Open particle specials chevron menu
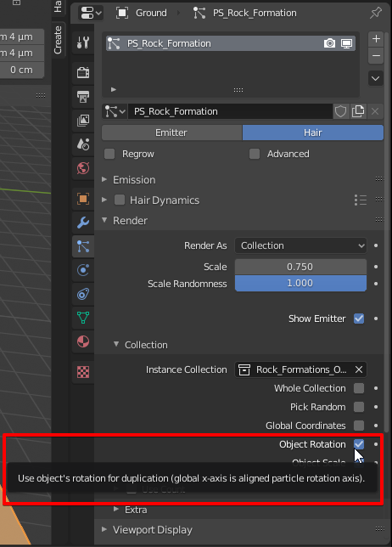The height and width of the screenshot is (547, 392). click(x=376, y=78)
